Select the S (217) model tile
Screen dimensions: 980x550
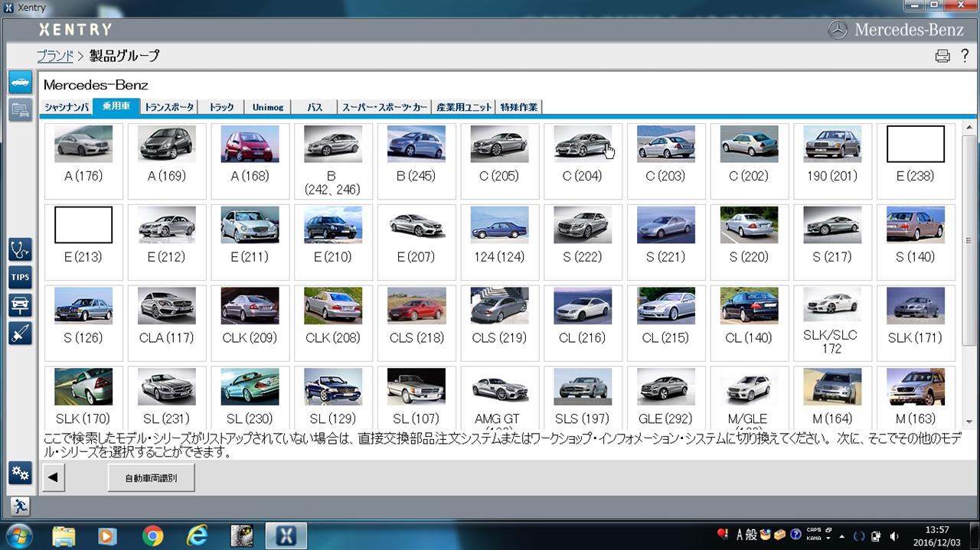[832, 242]
